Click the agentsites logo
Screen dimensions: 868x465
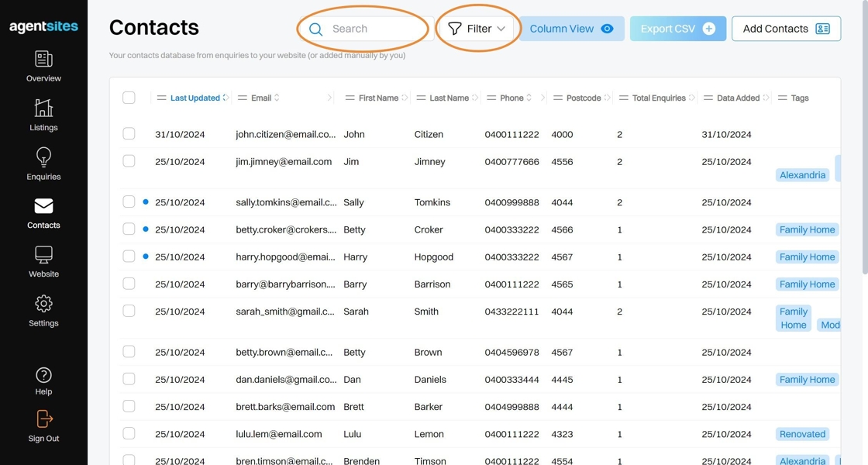(x=43, y=26)
